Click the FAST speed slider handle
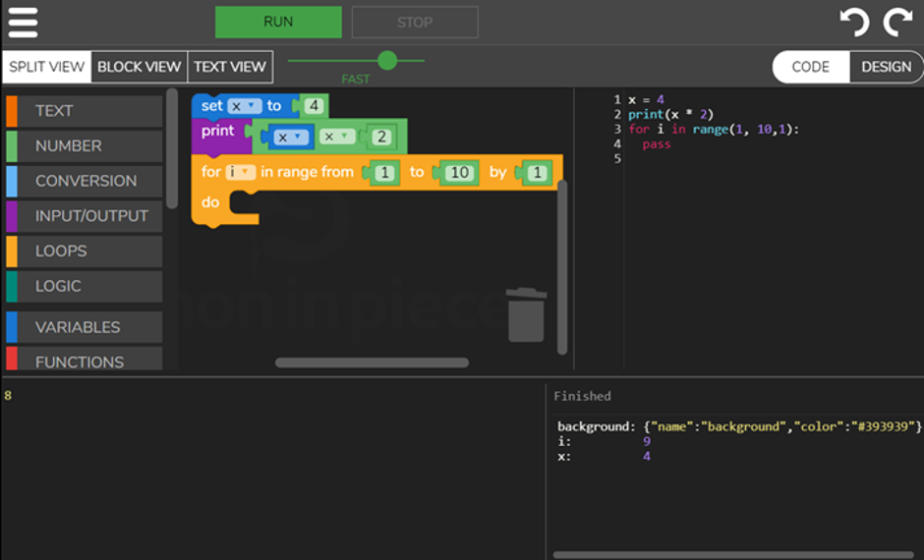The width and height of the screenshot is (924, 560). pyautogui.click(x=387, y=61)
